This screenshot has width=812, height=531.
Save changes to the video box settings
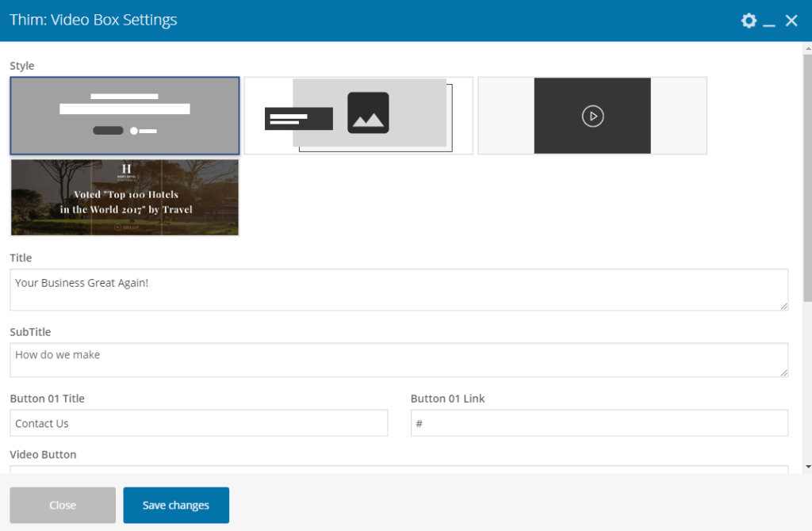point(176,505)
